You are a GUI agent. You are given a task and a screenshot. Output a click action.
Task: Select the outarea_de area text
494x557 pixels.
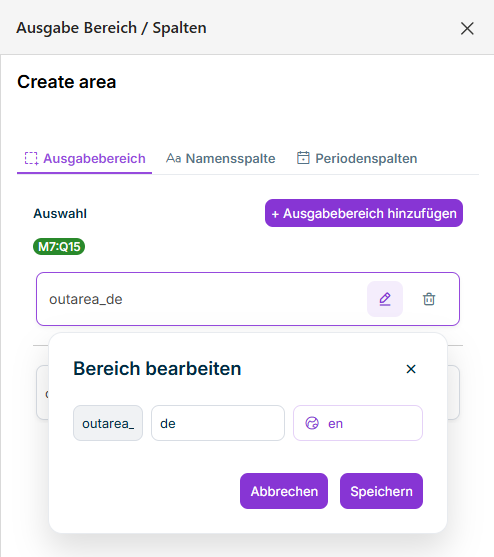click(x=86, y=299)
